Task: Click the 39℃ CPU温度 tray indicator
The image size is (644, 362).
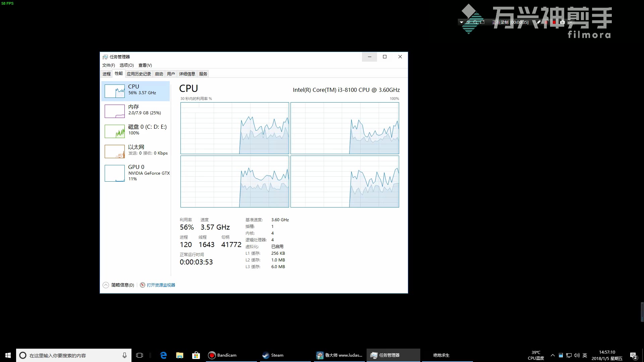Action: click(536, 355)
